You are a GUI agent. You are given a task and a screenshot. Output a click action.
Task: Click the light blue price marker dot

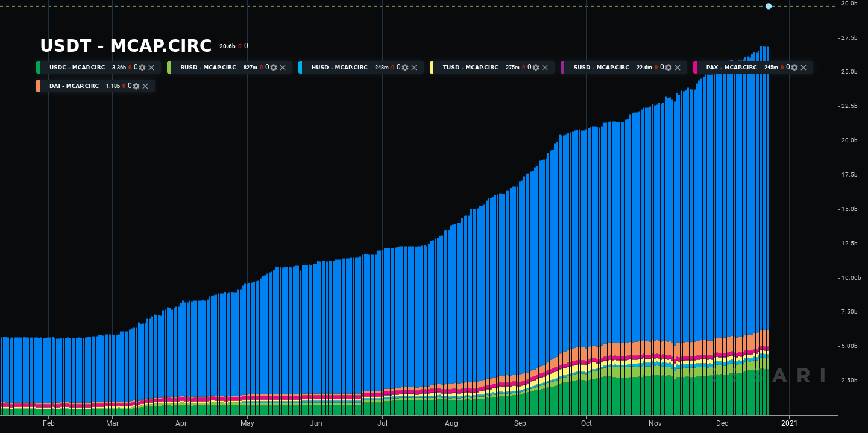click(769, 6)
